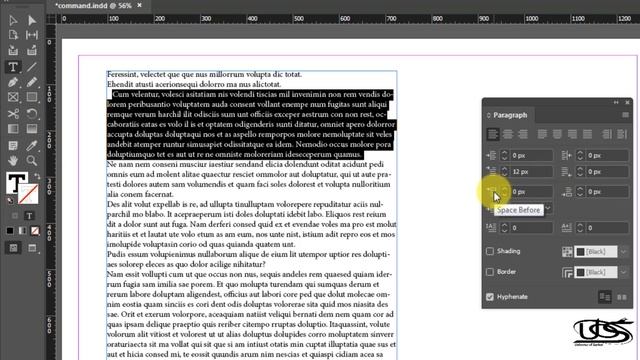Select the Eyedropper tool
Image resolution: width=640 pixels, height=360 pixels.
pos(31,145)
